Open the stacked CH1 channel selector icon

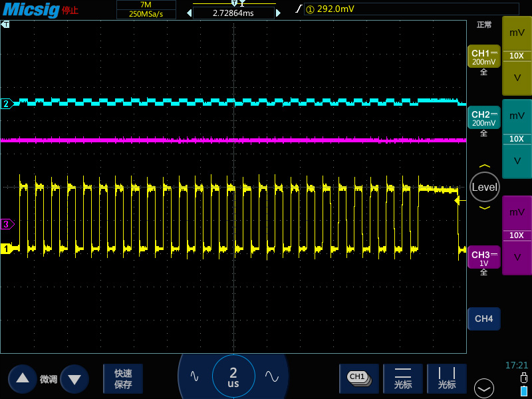(x=358, y=378)
